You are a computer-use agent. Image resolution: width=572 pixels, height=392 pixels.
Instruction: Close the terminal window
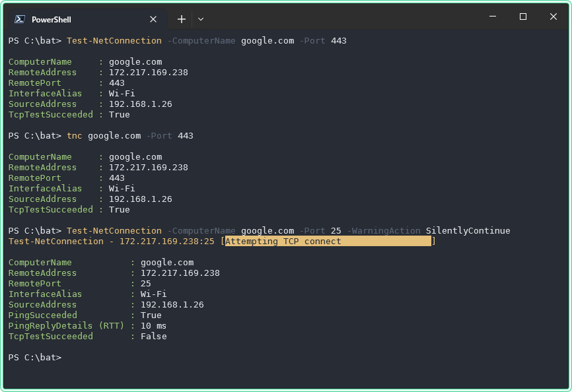pos(554,16)
